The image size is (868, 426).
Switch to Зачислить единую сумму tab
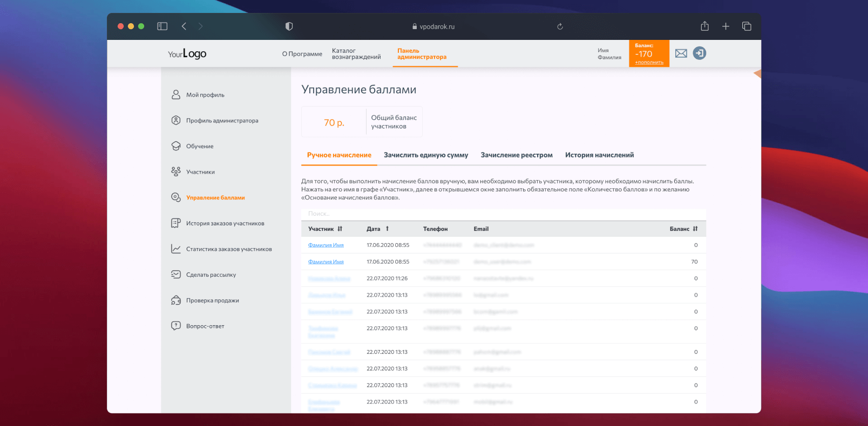click(425, 155)
